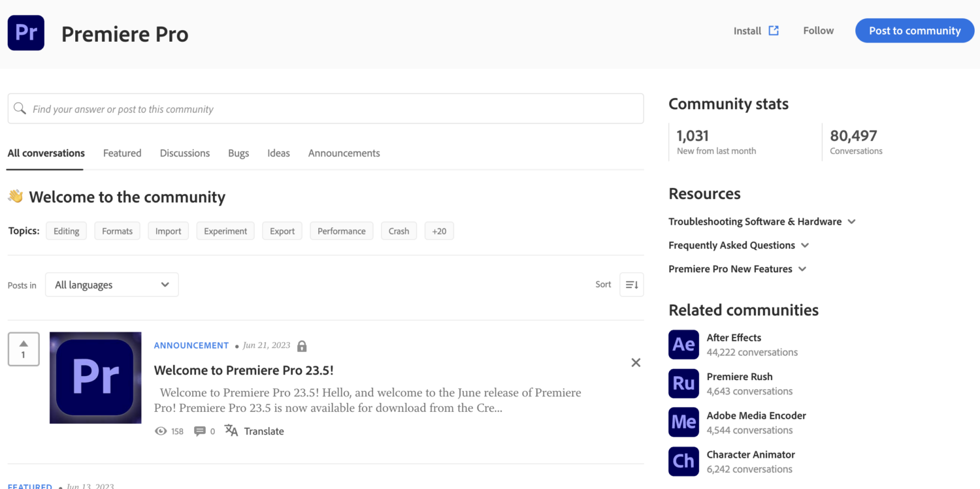Open the Premiere Pro 23.5 post thumbnail

pyautogui.click(x=95, y=377)
